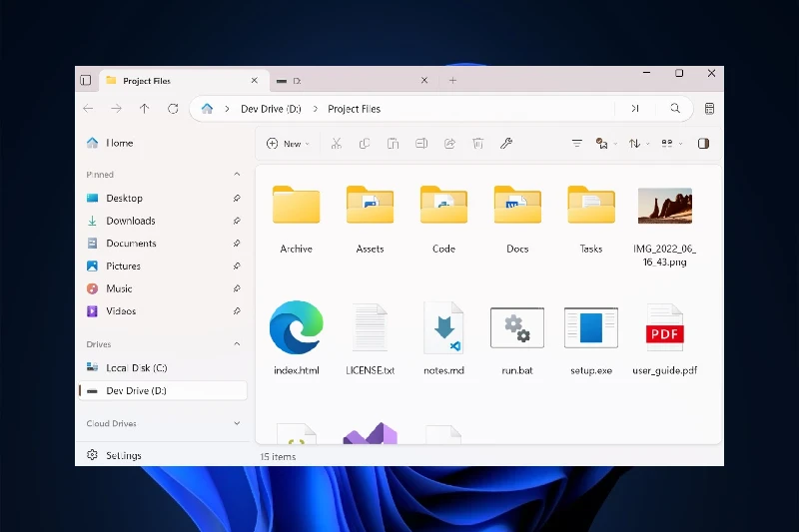The image size is (799, 532).
Task: Click the icon at far right of address row
Action: (x=709, y=109)
